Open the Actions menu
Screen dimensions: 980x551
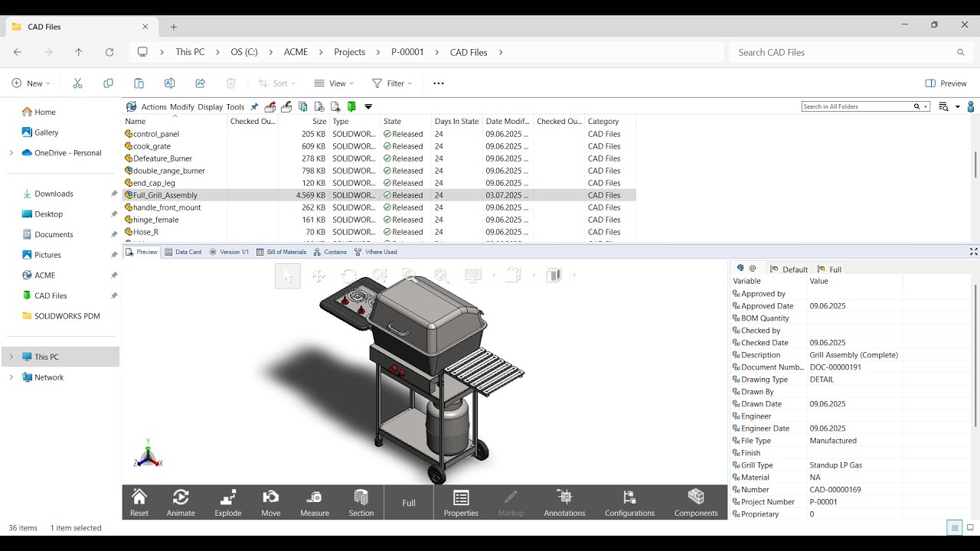pyautogui.click(x=154, y=107)
